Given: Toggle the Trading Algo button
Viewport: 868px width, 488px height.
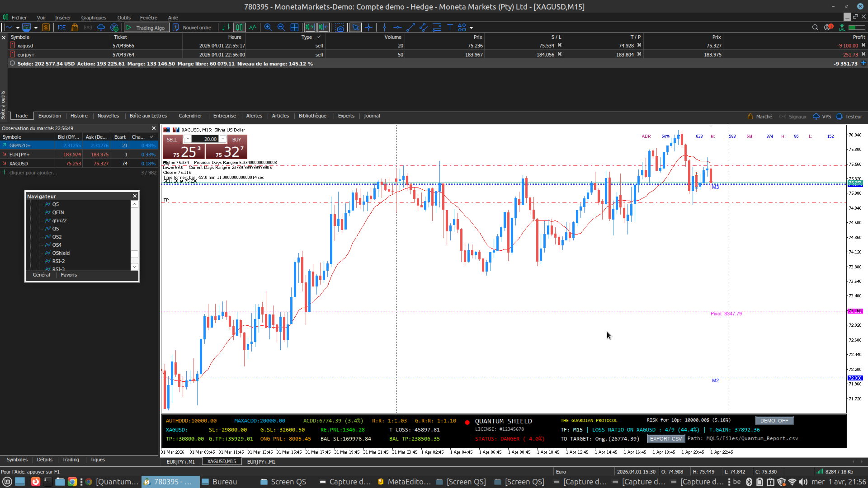Looking at the screenshot, I should (147, 28).
